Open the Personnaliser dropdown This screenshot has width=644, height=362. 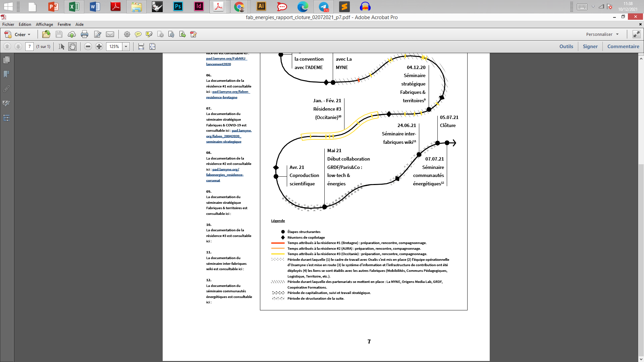coord(602,34)
